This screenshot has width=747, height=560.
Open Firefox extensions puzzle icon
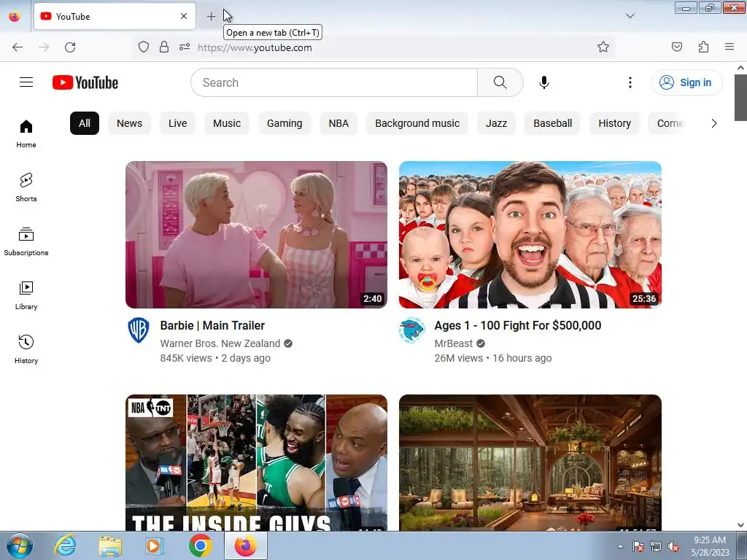(x=703, y=47)
